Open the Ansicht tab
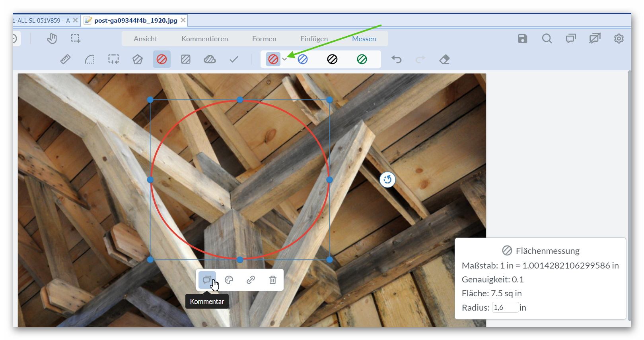The width and height of the screenshot is (644, 340). tap(145, 39)
